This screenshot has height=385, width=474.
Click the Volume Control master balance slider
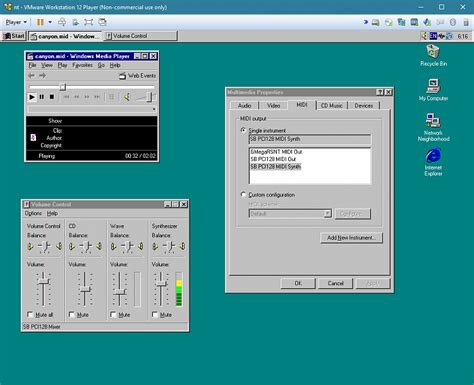45,247
